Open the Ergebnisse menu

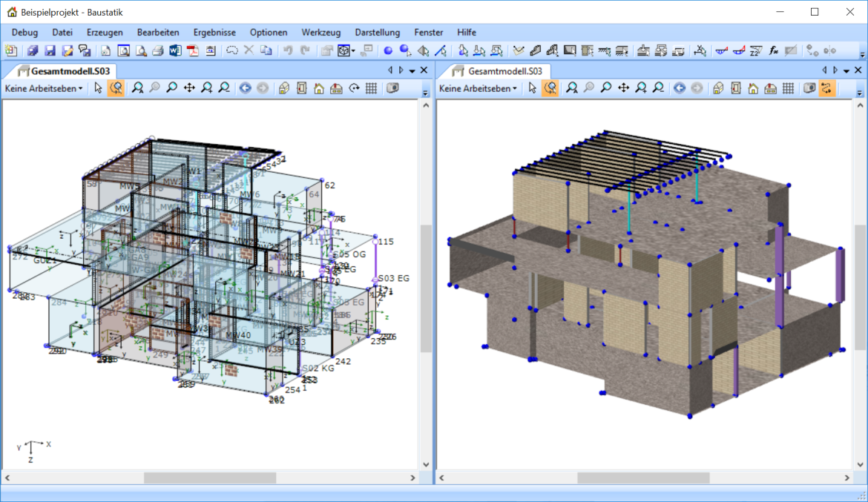(214, 32)
